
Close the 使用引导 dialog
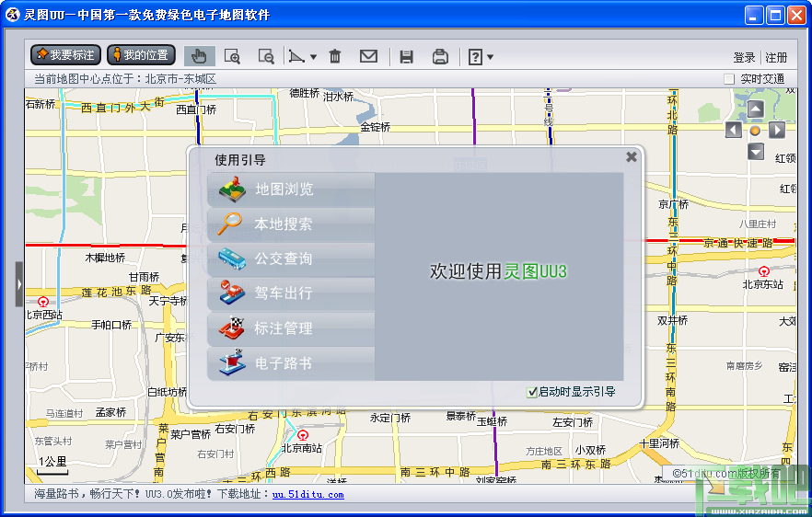click(632, 156)
